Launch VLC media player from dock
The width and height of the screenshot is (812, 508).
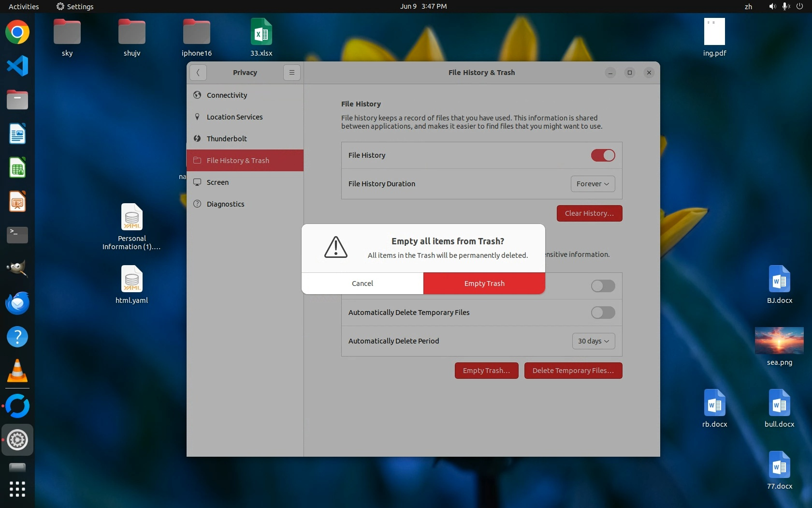point(17,371)
